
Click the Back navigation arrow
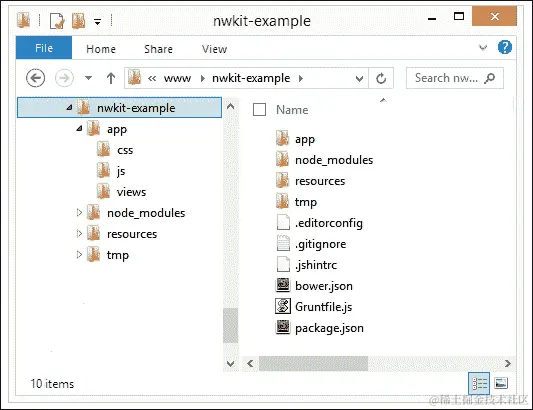[35, 78]
